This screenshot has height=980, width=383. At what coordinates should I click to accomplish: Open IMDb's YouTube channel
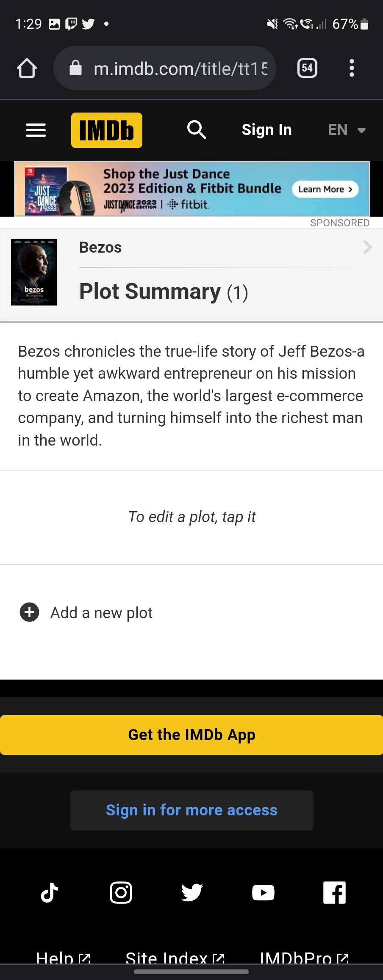click(x=263, y=893)
